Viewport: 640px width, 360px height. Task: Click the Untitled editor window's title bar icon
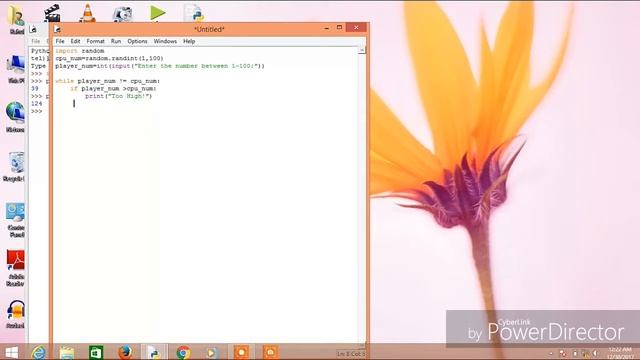tap(58, 29)
